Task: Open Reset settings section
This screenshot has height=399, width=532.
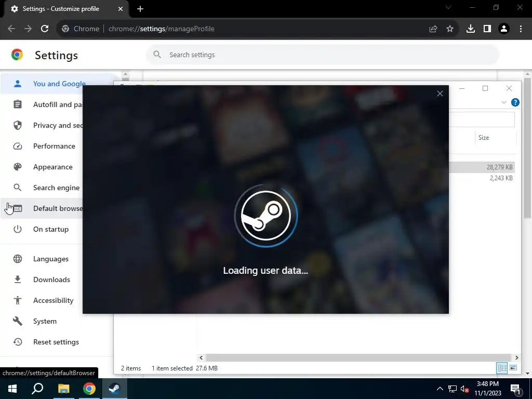Action: coord(56,342)
